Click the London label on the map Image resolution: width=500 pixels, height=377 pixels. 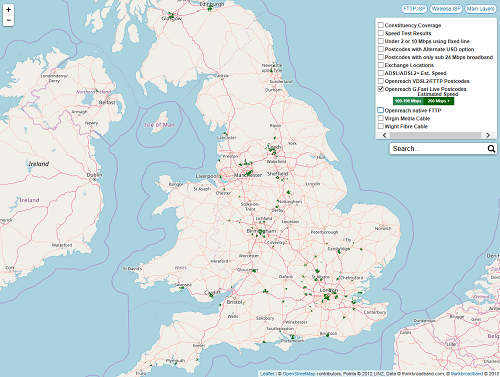[329, 290]
